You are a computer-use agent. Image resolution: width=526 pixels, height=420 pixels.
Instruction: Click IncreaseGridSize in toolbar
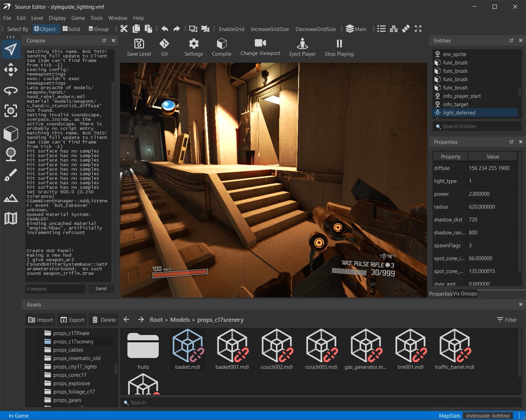tap(270, 29)
